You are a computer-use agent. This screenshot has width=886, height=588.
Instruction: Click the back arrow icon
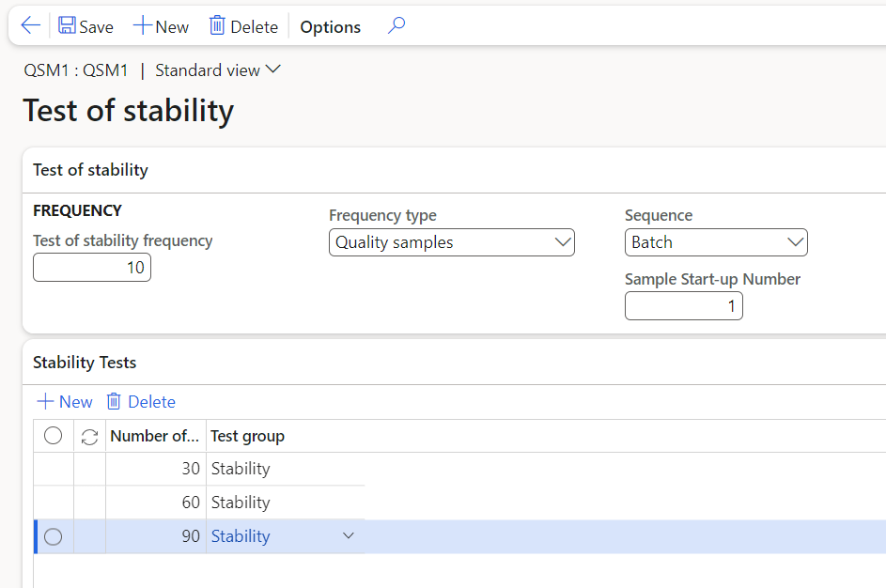(30, 26)
